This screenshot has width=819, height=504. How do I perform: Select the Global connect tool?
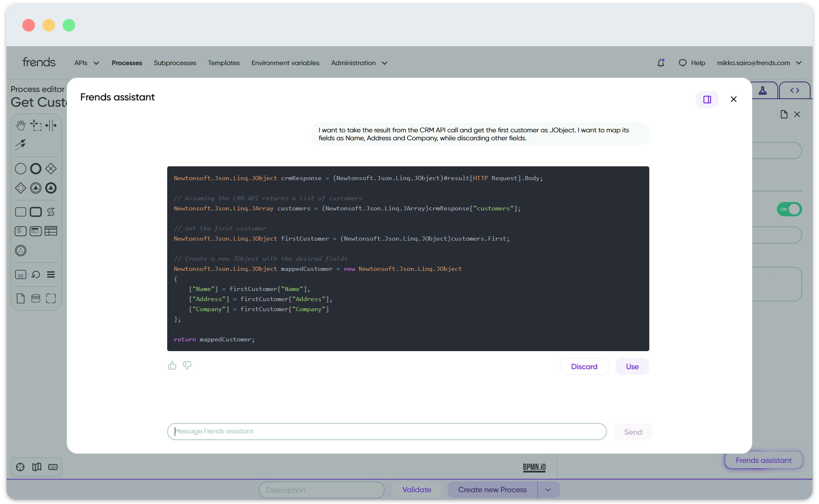point(20,144)
